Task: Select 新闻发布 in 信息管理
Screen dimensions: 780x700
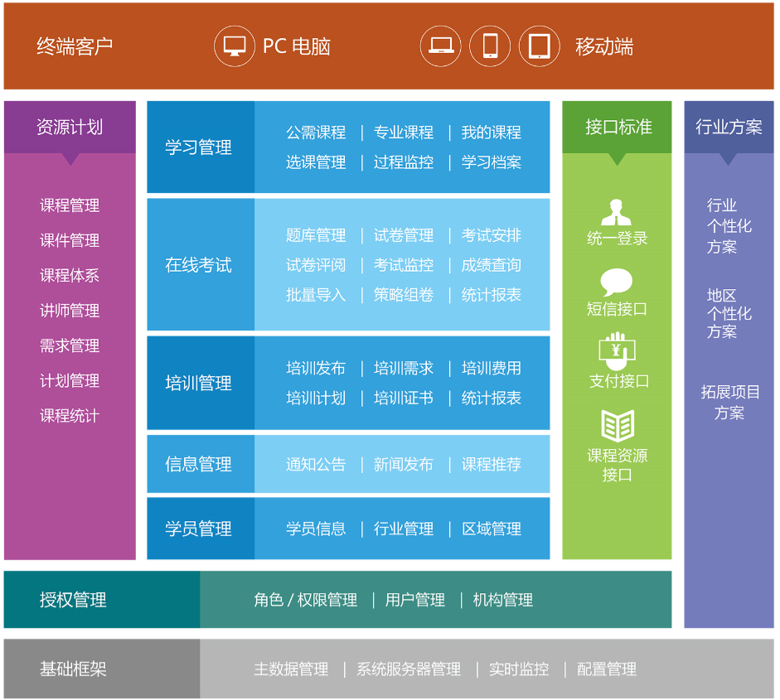Action: [x=404, y=465]
